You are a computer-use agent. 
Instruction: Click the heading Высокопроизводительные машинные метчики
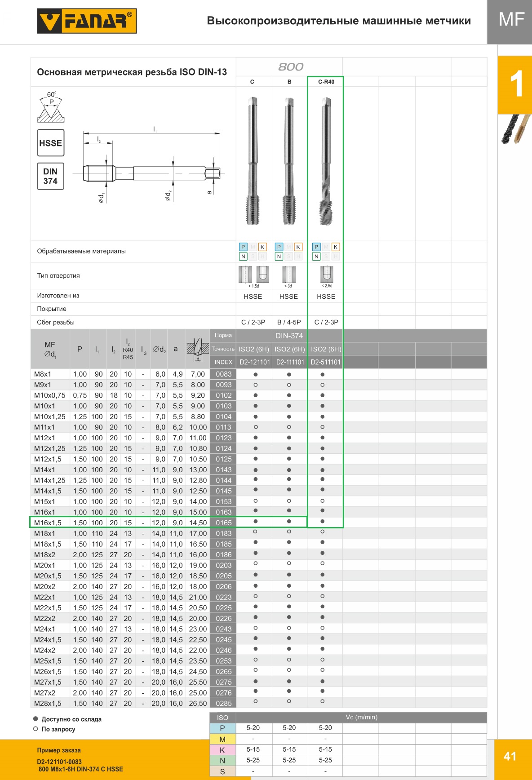pos(339,21)
